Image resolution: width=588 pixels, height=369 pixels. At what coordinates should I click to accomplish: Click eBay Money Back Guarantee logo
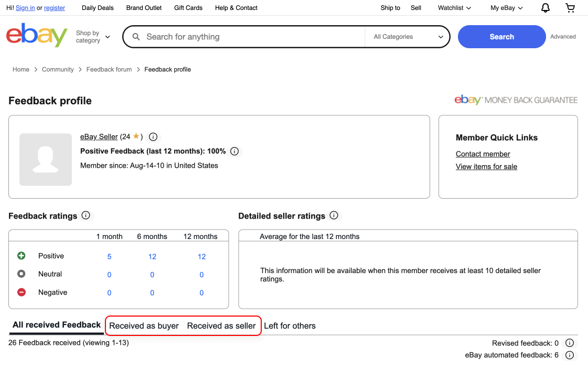tap(516, 100)
